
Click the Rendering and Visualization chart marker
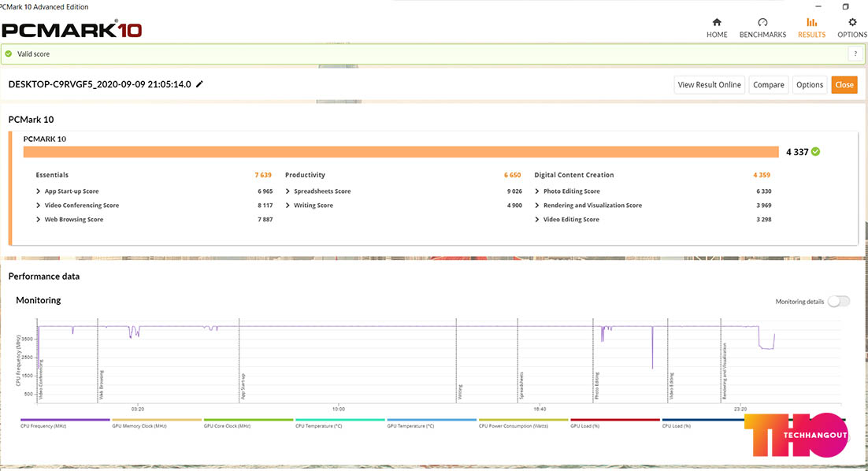(725, 371)
